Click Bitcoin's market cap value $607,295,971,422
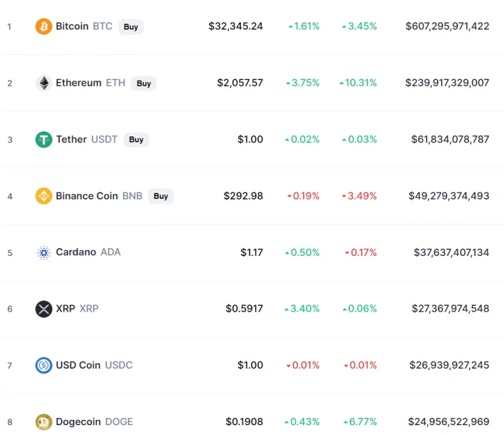 pos(447,26)
